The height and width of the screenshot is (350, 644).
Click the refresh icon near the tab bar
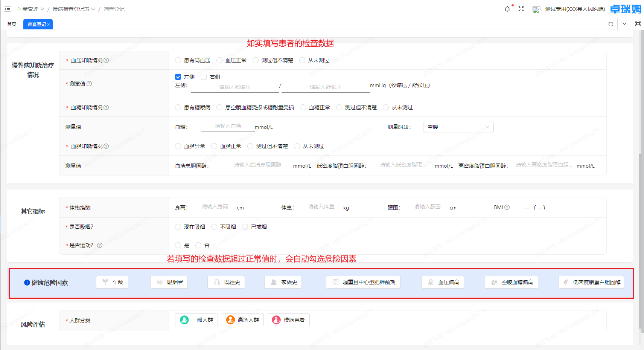tap(611, 24)
